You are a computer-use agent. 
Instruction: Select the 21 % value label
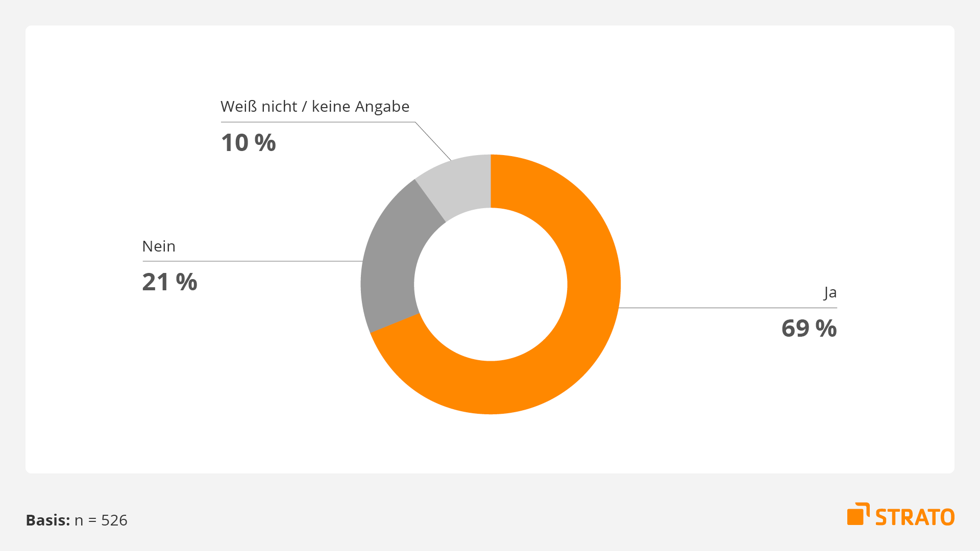pyautogui.click(x=169, y=282)
